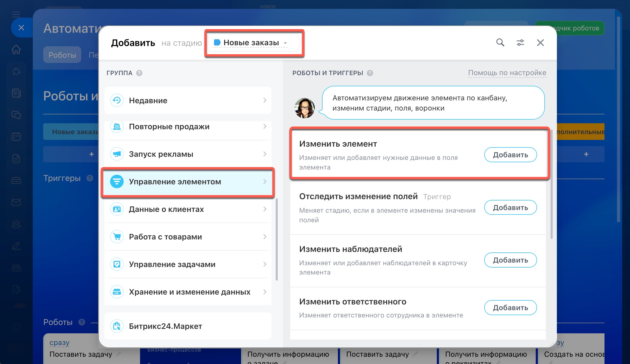
Task: Add the Отследить изменение полей trigger
Action: click(x=510, y=207)
